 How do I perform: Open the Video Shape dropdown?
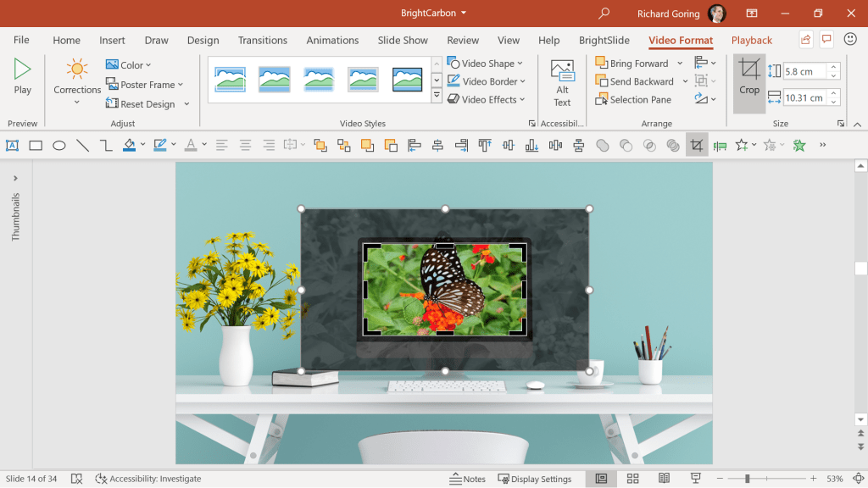[487, 63]
